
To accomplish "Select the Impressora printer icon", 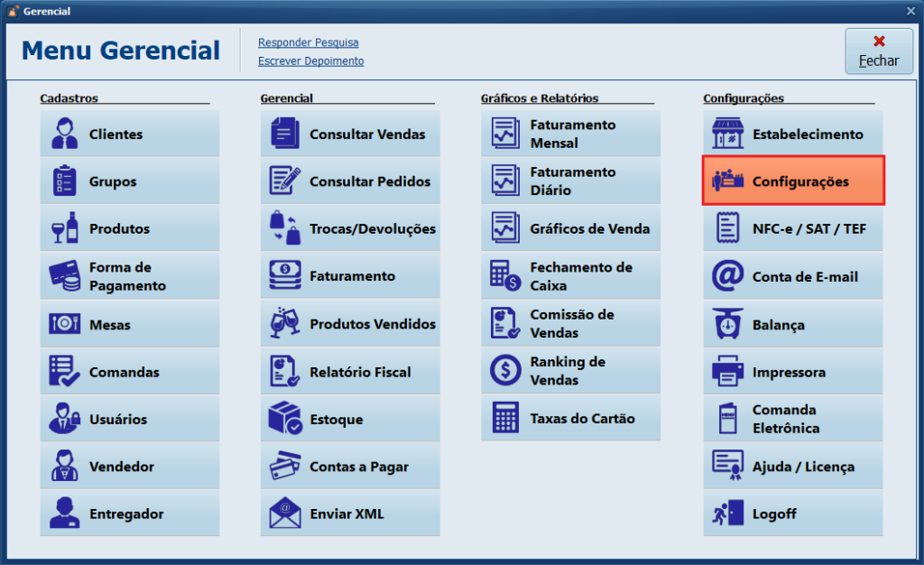I will [x=727, y=371].
